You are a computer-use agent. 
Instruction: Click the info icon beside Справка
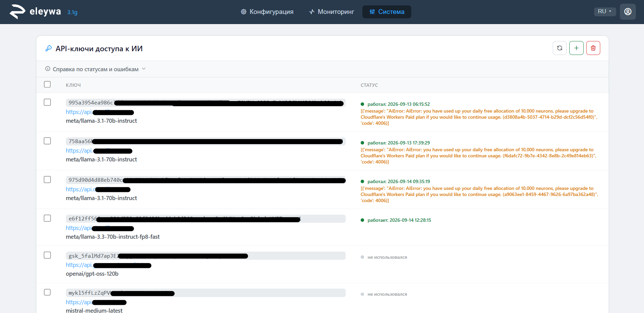point(48,69)
